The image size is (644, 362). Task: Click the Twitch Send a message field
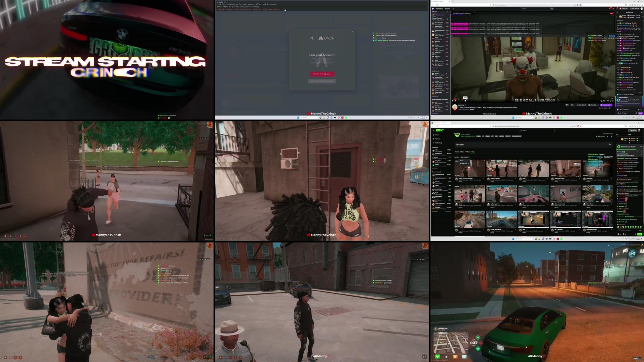pyautogui.click(x=629, y=109)
